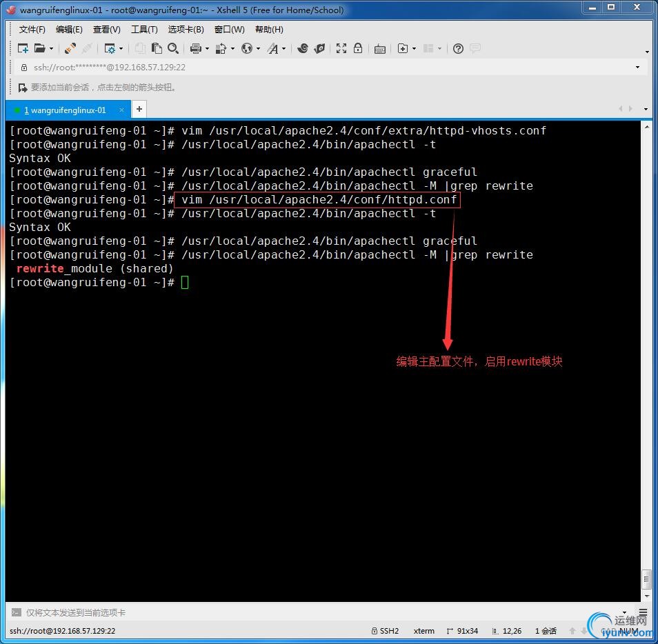Click the New session icon

pos(23,49)
